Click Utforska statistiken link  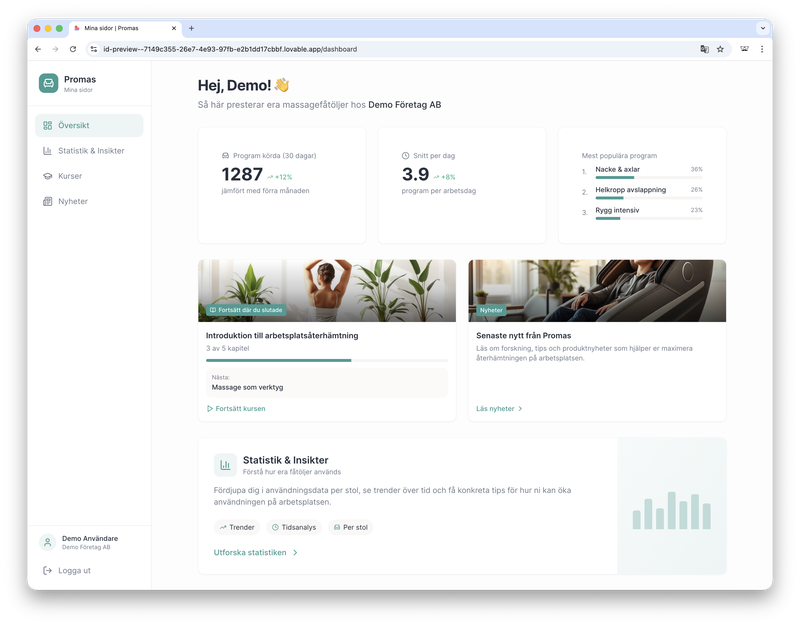[x=255, y=552]
